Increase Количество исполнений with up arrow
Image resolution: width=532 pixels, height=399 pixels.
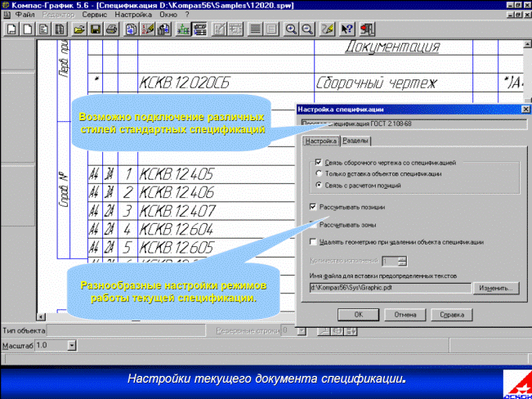pyautogui.click(x=402, y=258)
